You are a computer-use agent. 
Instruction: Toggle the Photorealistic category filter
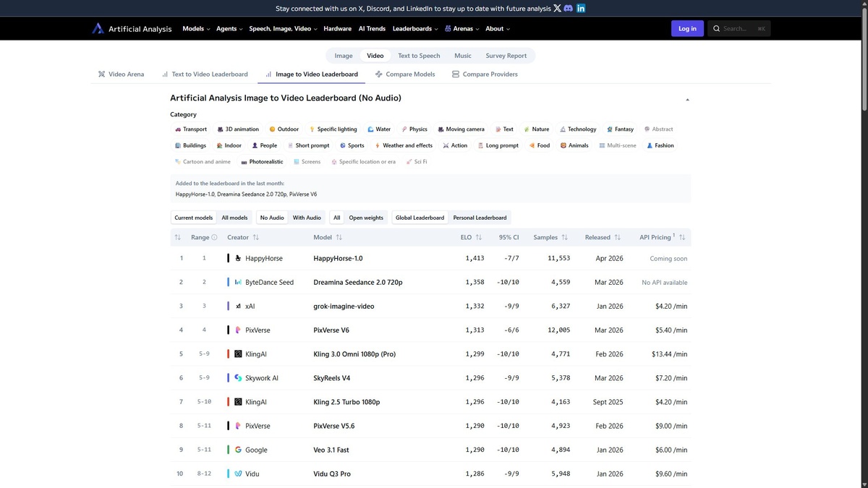(262, 162)
